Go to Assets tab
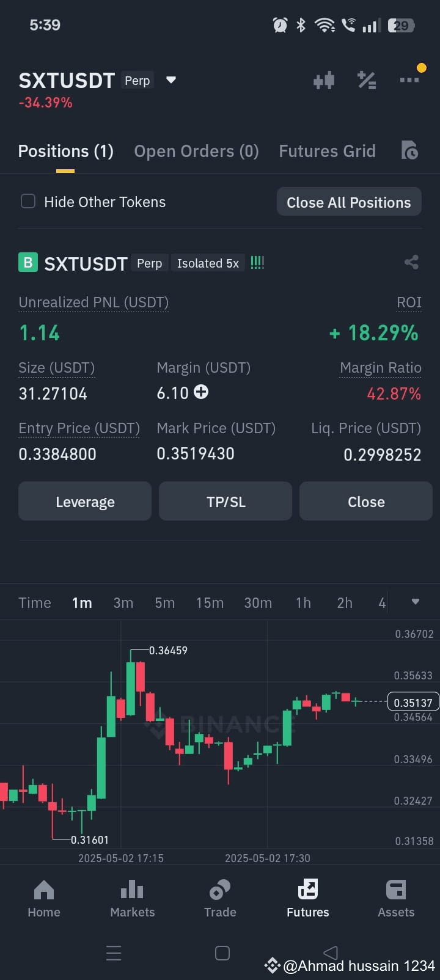The width and height of the screenshot is (440, 980). [396, 898]
